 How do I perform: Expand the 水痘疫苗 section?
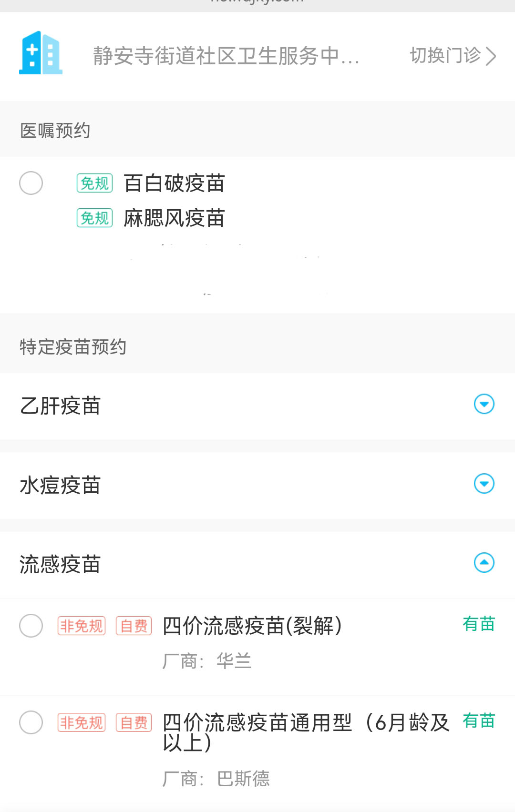(484, 484)
